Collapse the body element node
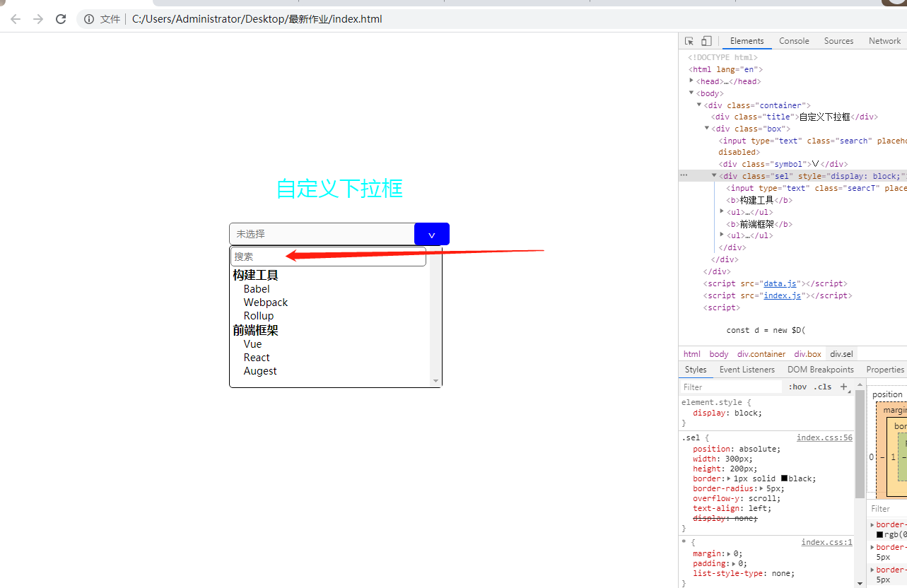 [x=691, y=93]
